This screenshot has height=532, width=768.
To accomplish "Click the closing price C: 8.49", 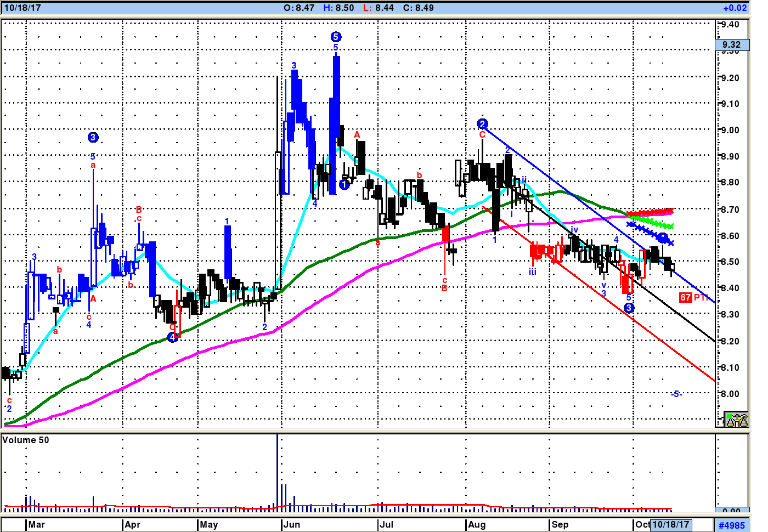I will [x=419, y=8].
